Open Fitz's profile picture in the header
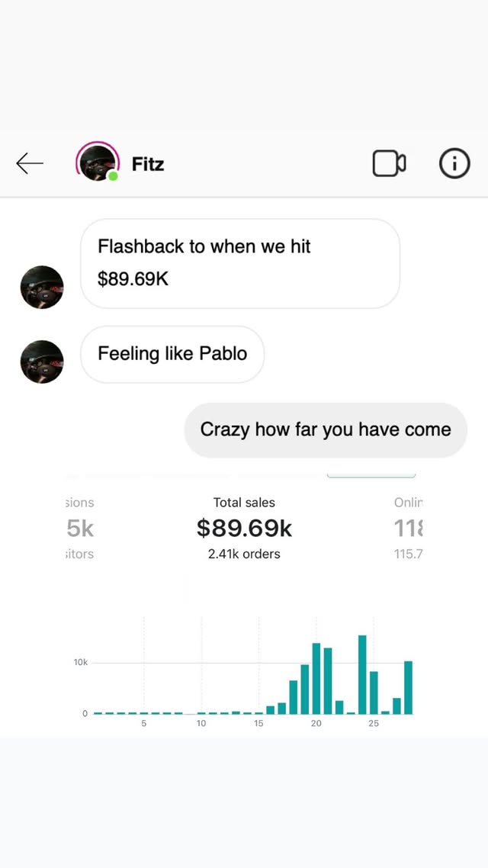This screenshot has width=488, height=868. [97, 162]
